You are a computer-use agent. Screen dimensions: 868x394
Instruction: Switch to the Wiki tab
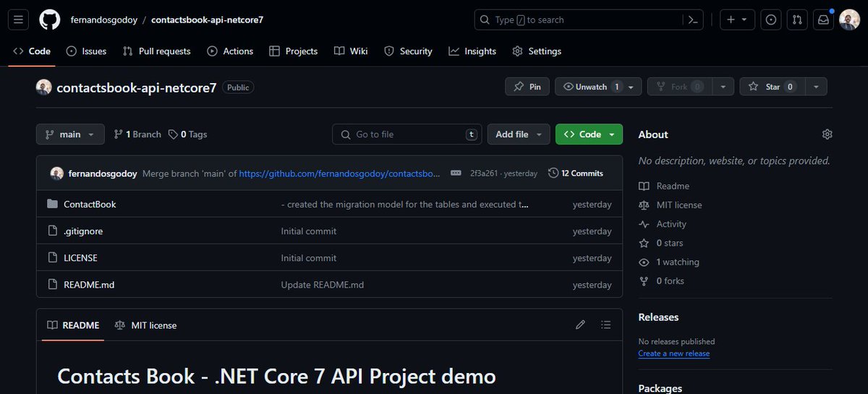click(351, 51)
